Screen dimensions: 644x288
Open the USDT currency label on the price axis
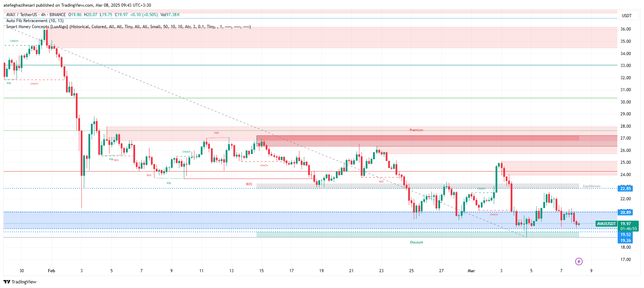626,15
